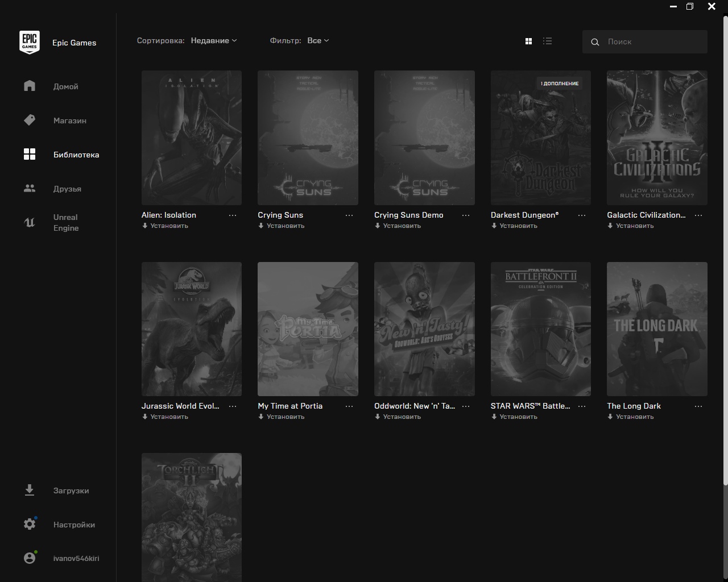728x582 pixels.
Task: Open Alien: Isolation cover thumbnail
Action: [x=192, y=138]
